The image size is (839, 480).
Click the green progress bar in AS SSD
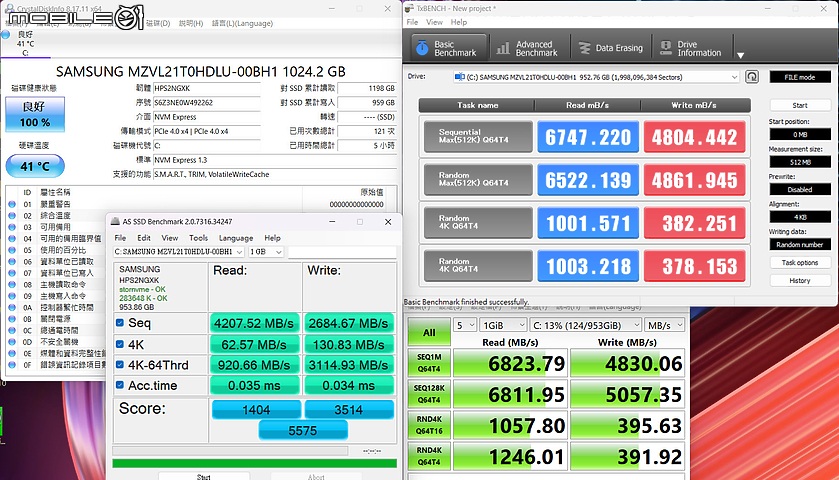254,462
